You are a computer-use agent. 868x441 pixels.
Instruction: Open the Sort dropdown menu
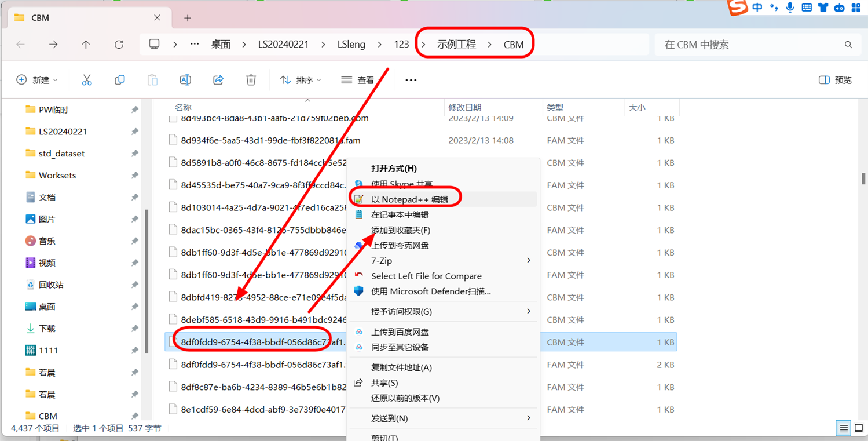(301, 80)
